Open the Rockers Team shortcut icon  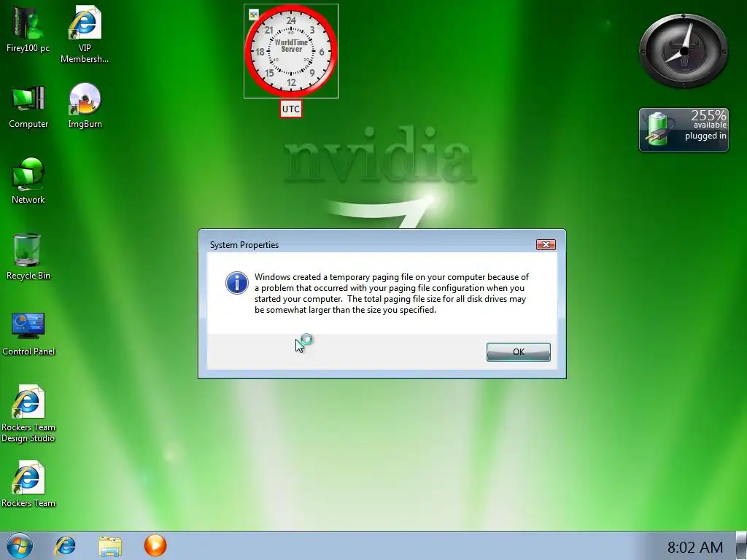tap(28, 484)
